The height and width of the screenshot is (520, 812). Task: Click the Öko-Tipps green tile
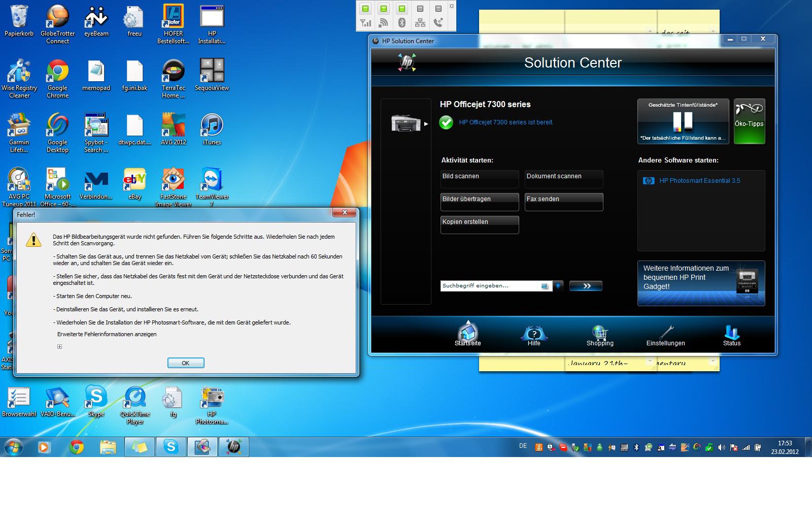[749, 121]
